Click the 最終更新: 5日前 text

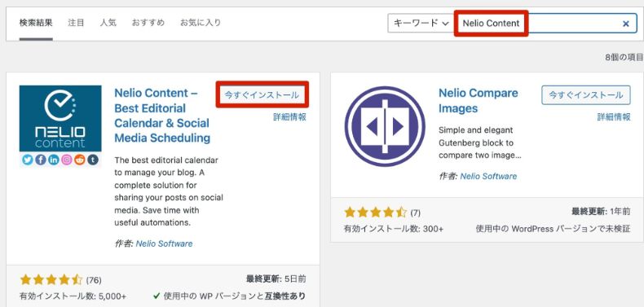[x=276, y=279]
